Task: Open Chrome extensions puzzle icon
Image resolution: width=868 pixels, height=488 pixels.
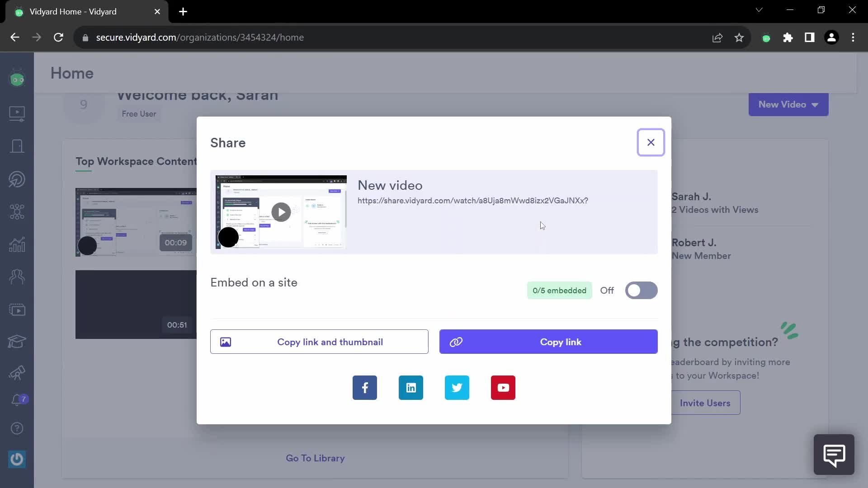Action: coord(788,38)
